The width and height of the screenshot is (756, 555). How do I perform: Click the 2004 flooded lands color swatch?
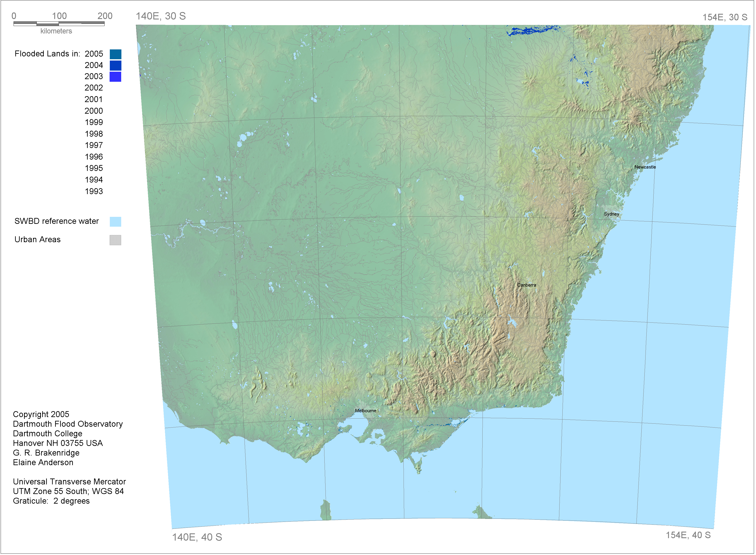[x=115, y=66]
